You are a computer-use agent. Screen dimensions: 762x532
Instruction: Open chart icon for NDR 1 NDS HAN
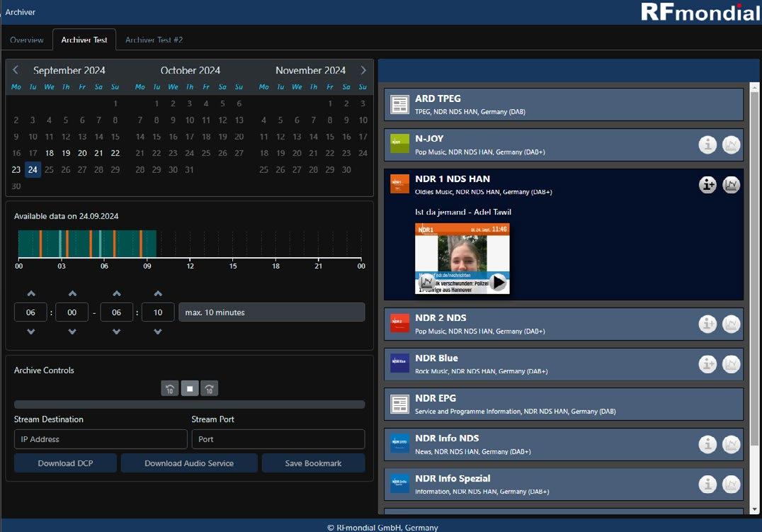pyautogui.click(x=731, y=185)
